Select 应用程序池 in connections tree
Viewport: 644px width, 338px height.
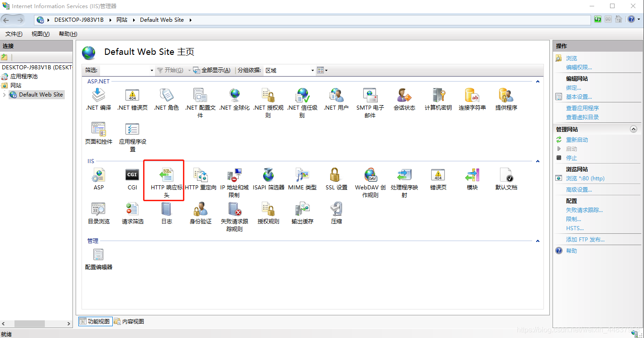[24, 77]
